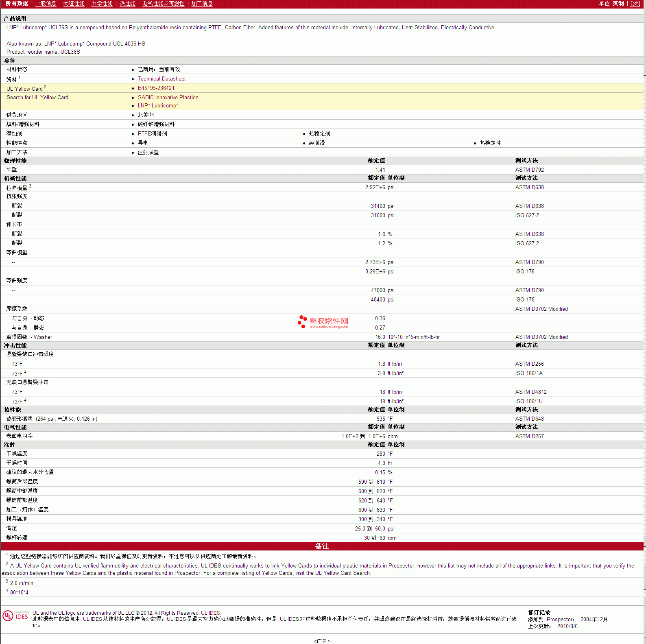This screenshot has width=646, height=644.
Task: Click the ASTM D4812 test method
Action: click(531, 392)
